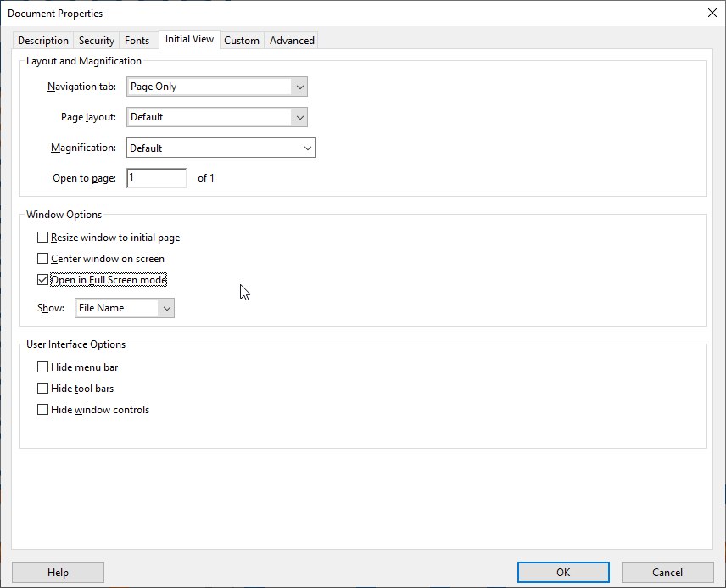This screenshot has width=726, height=588.
Task: Open the Show File Name dropdown
Action: point(125,308)
